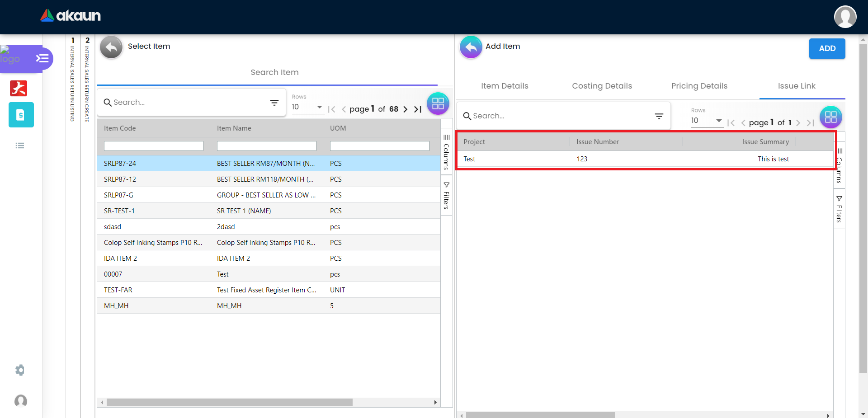Open the Rows dropdown in Select Item panel
The image size is (868, 418).
(307, 107)
